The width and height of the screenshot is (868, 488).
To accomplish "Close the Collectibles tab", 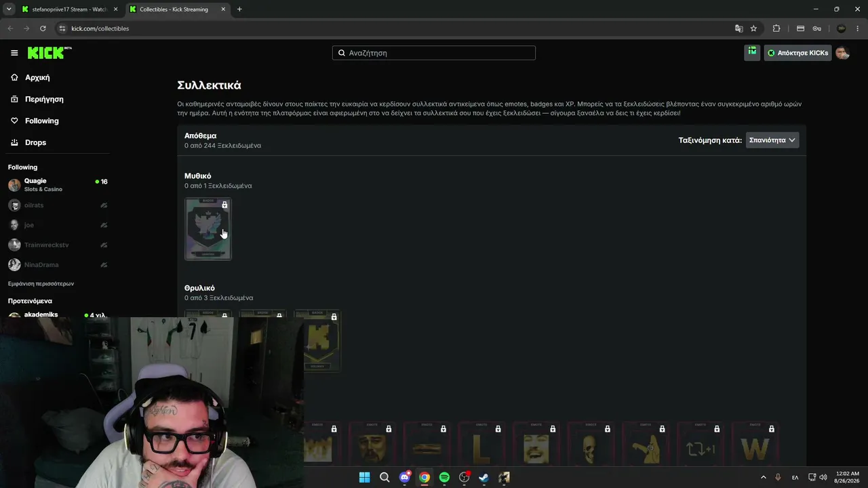I will coord(222,9).
